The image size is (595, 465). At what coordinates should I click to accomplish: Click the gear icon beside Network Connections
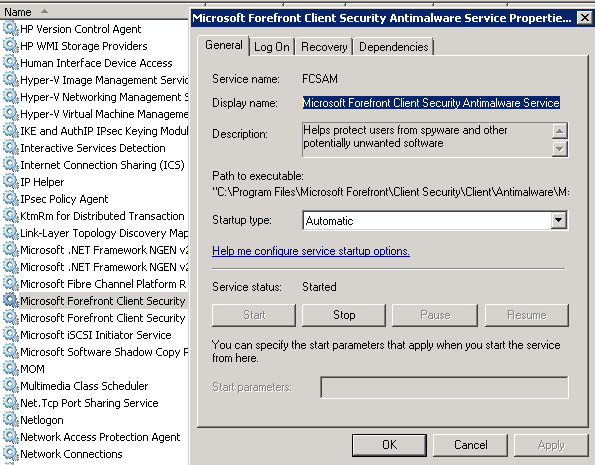(x=10, y=454)
